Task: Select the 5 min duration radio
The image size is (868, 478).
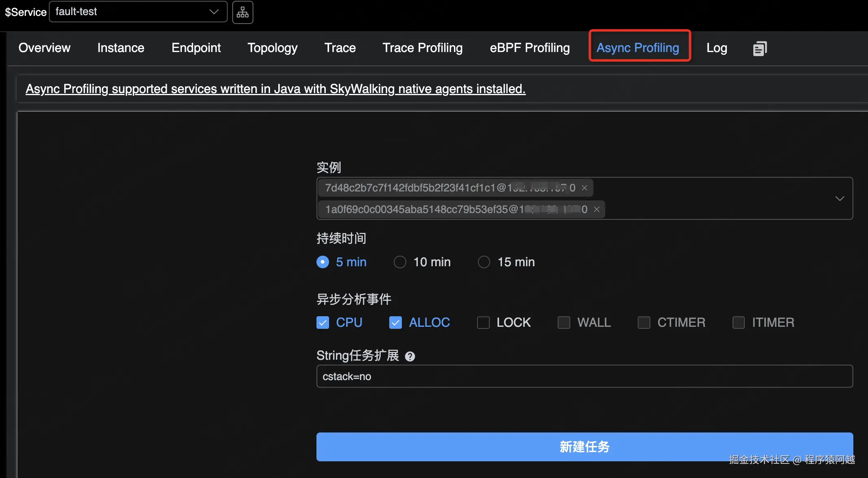Action: click(323, 262)
